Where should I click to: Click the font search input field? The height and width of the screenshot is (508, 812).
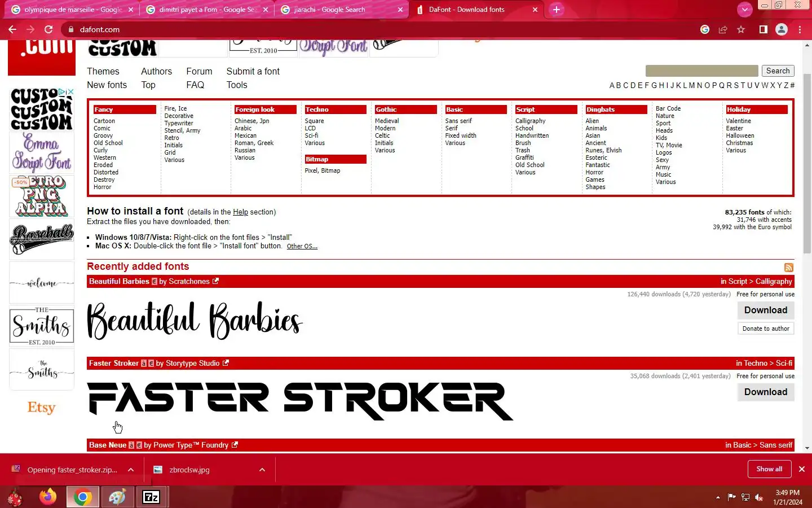[x=701, y=71]
